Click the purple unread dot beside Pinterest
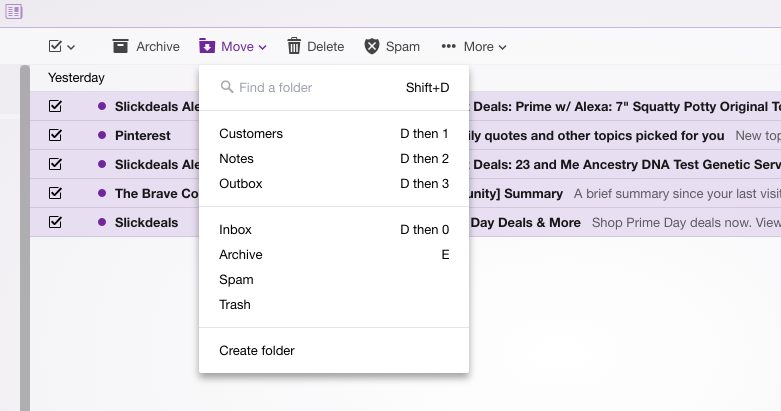This screenshot has height=411, width=781. pyautogui.click(x=101, y=135)
